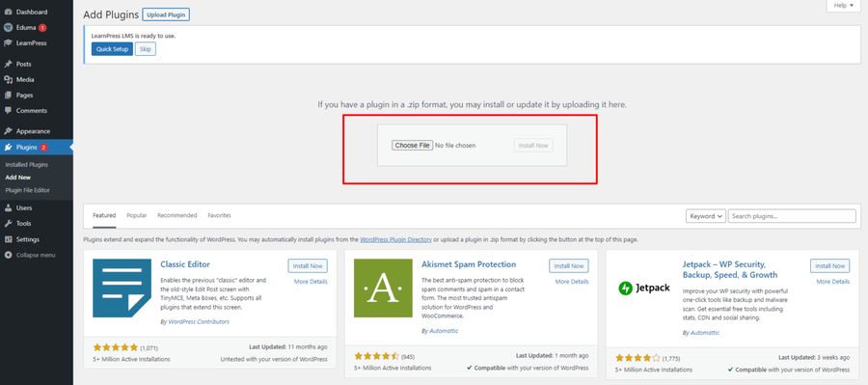Image resolution: width=868 pixels, height=385 pixels.
Task: Click the Pages icon in sidebar
Action: pyautogui.click(x=8, y=96)
